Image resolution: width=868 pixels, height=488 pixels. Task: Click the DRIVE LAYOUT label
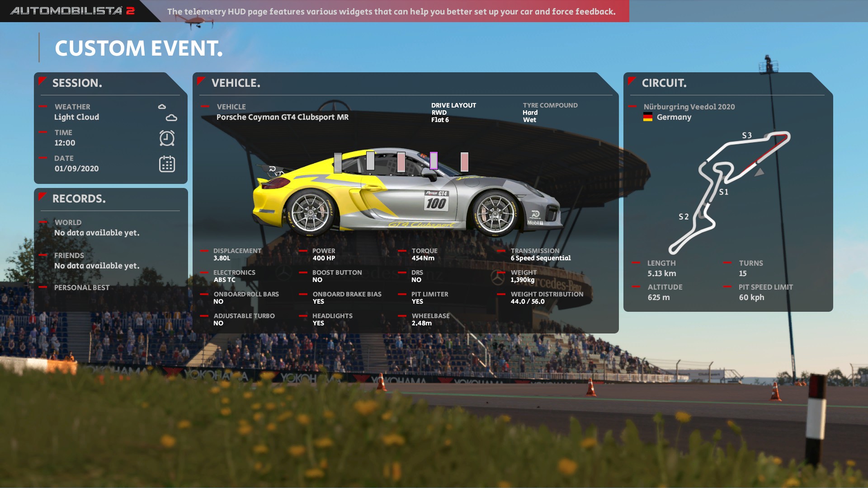tap(453, 105)
